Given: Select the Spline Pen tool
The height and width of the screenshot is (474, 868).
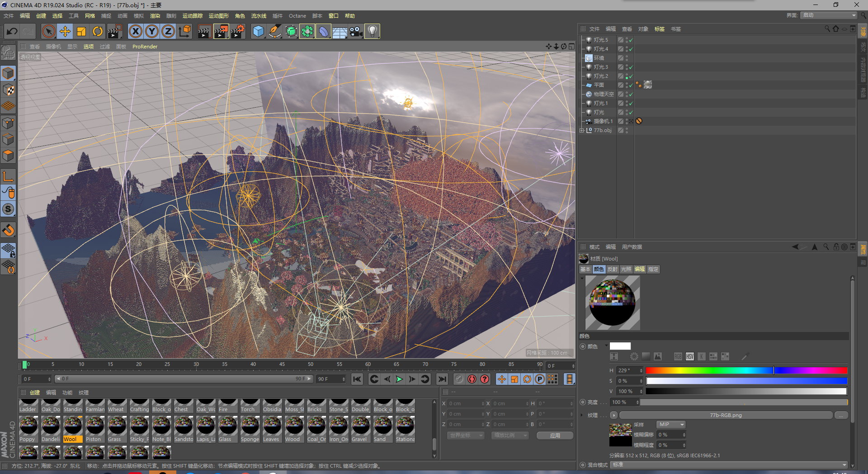Looking at the screenshot, I should click(274, 31).
